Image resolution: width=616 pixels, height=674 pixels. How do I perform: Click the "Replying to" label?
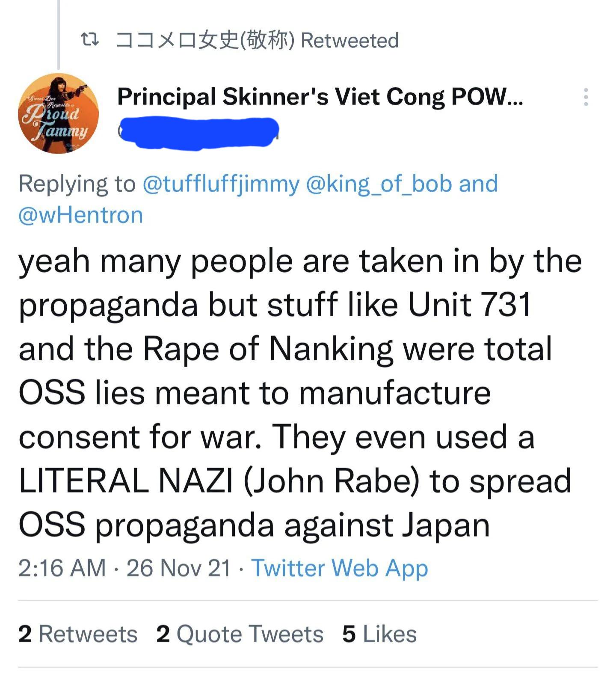[77, 184]
